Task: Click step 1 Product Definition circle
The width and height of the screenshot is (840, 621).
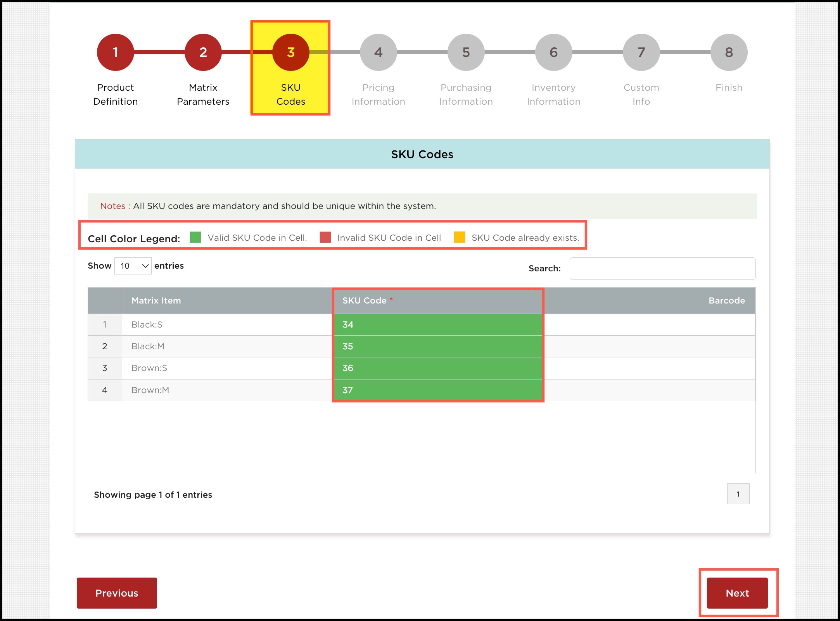Action: tap(115, 52)
